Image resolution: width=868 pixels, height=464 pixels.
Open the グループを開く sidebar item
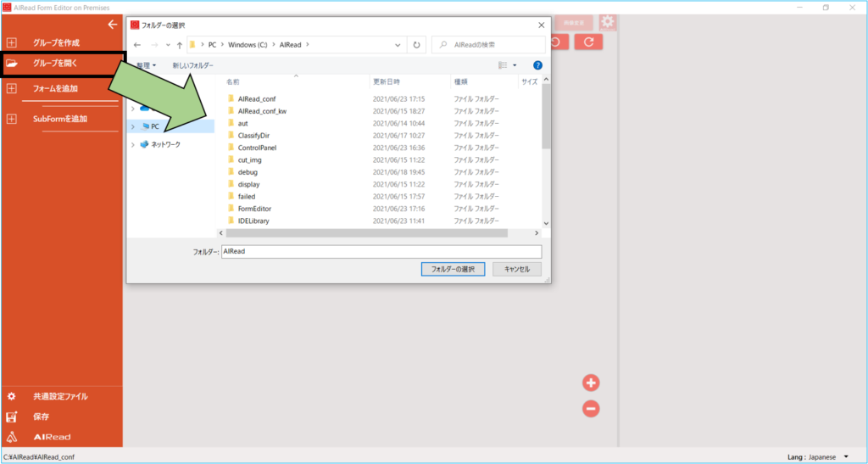[x=64, y=64]
